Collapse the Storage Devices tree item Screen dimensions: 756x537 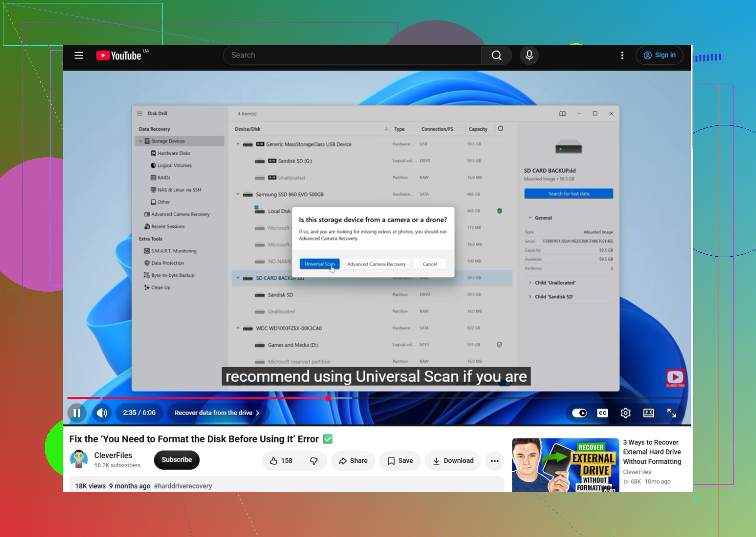point(140,141)
